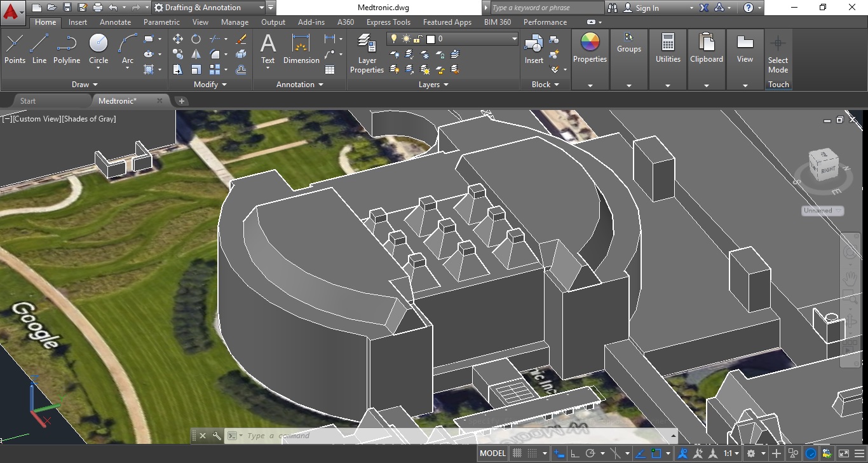868x463 pixels.
Task: Toggle polar tracking
Action: [x=590, y=453]
